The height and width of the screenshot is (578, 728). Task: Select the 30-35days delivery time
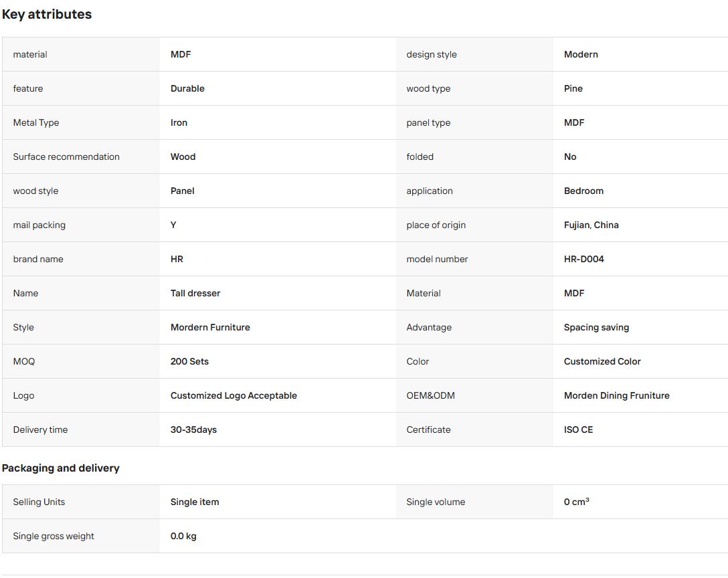click(193, 430)
